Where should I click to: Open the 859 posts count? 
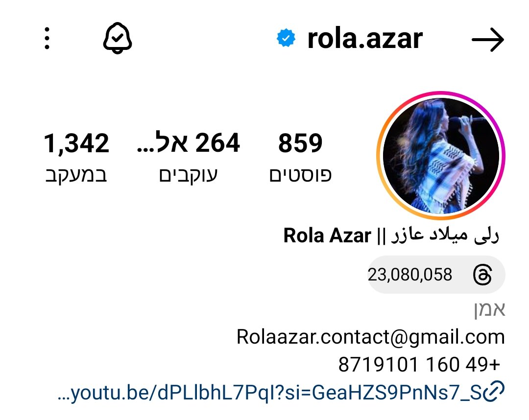click(300, 143)
